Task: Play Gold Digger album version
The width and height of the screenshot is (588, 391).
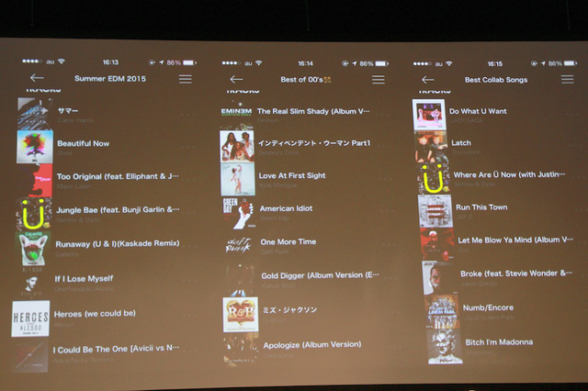Action: click(x=319, y=275)
